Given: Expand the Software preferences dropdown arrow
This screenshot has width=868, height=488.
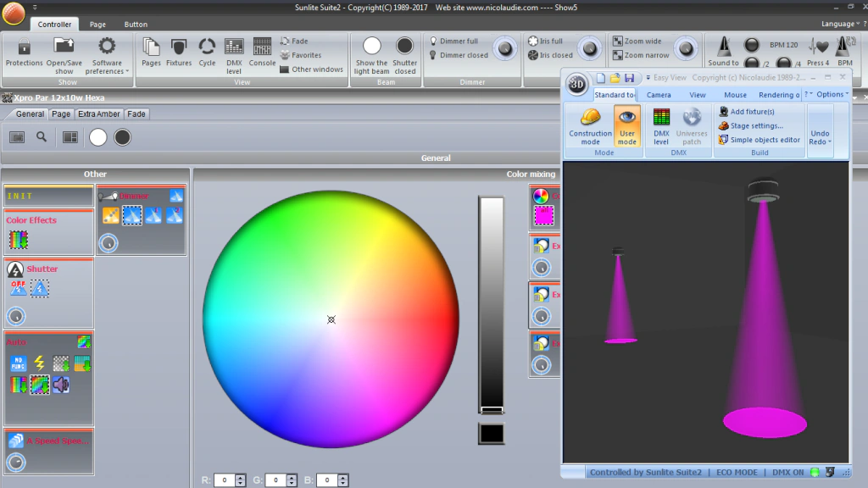Looking at the screenshot, I should pyautogui.click(x=127, y=71).
